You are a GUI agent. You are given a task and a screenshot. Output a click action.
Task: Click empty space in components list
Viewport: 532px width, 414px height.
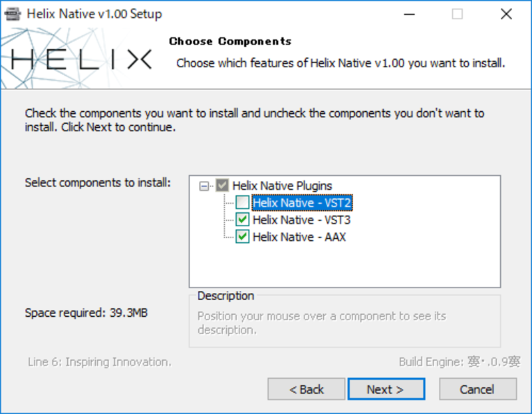[344, 266]
